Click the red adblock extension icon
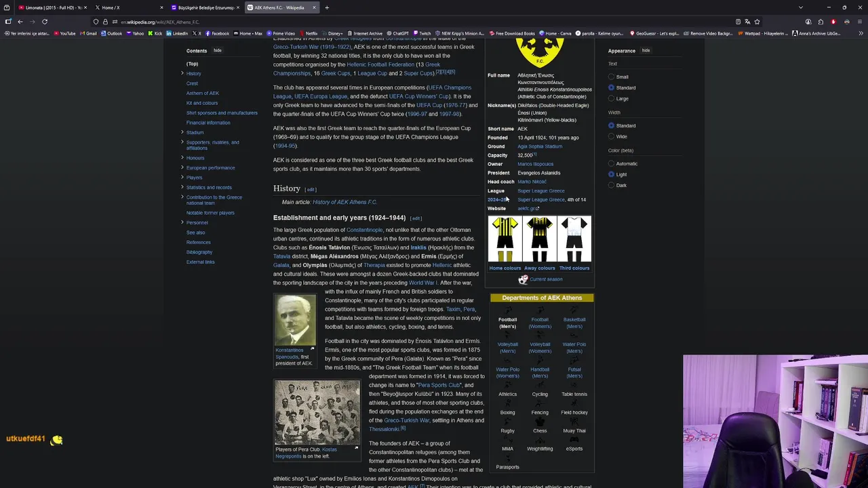 pyautogui.click(x=833, y=22)
